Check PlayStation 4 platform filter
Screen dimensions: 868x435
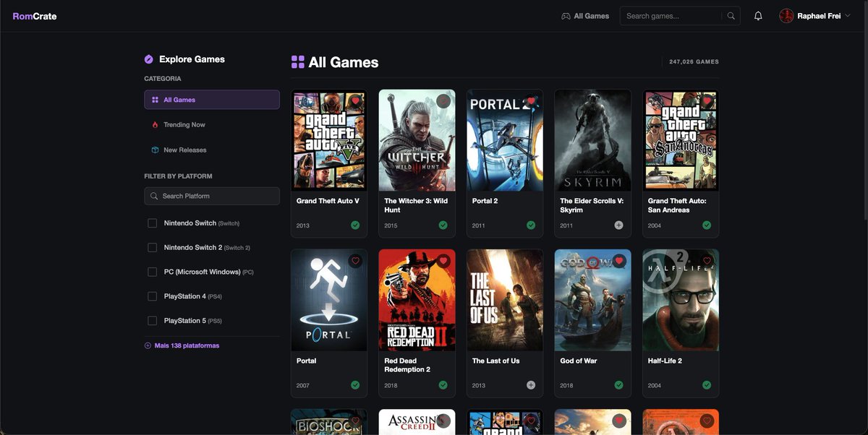(x=152, y=296)
